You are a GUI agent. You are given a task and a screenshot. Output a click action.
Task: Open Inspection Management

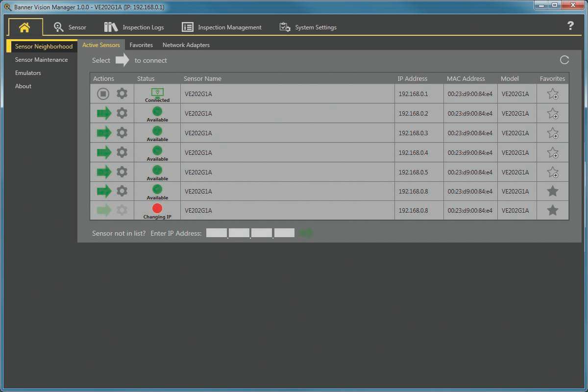tap(187, 27)
